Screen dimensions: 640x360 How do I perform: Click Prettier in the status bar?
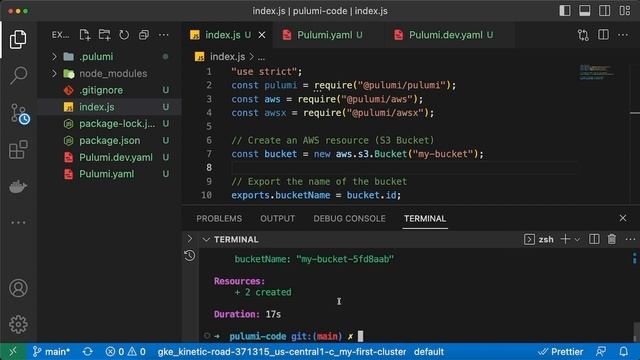click(561, 351)
